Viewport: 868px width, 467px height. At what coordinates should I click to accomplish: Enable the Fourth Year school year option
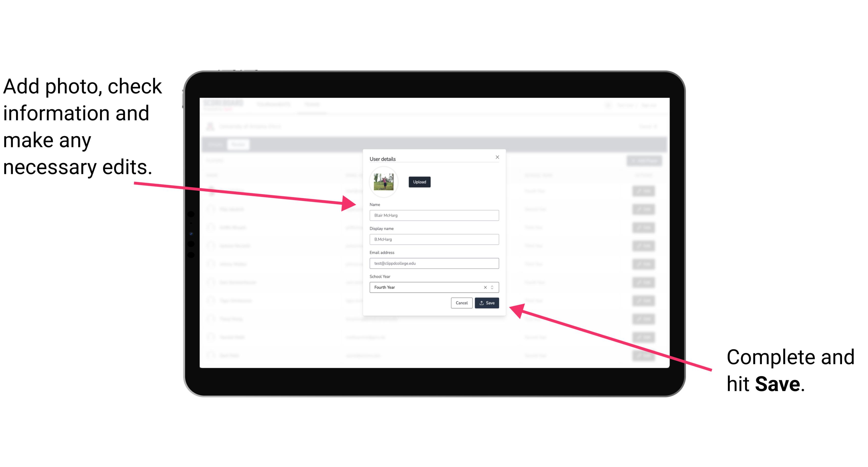(x=433, y=287)
